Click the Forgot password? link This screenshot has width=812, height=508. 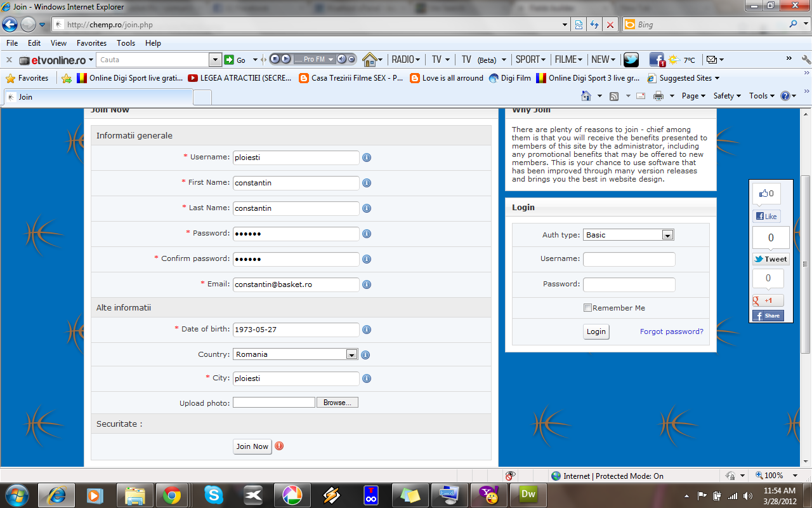click(672, 331)
